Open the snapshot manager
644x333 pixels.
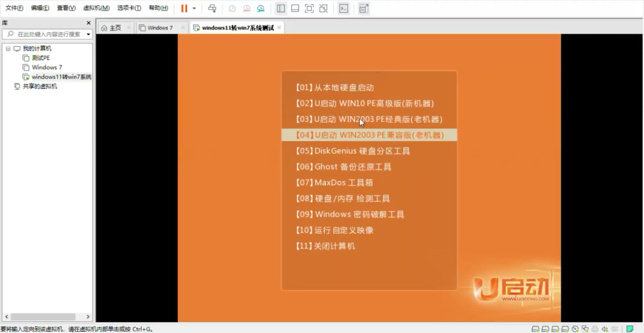(x=261, y=8)
